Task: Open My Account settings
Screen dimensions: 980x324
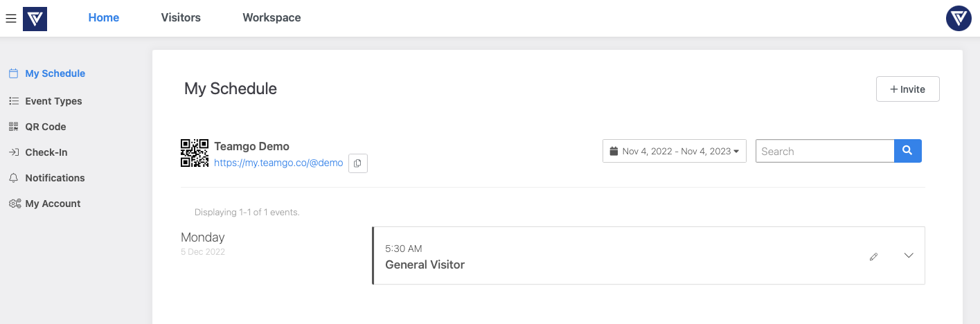Action: point(53,204)
